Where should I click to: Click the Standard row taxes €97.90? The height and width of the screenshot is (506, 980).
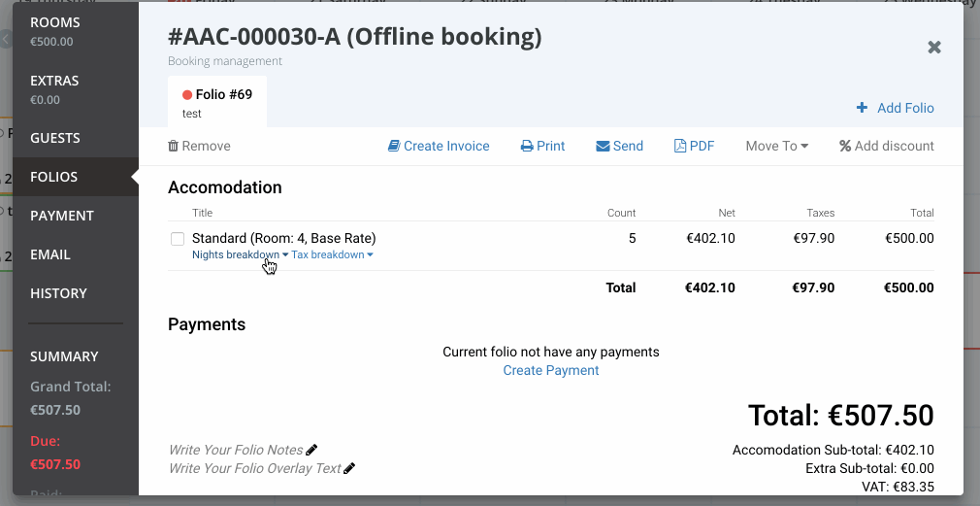pyautogui.click(x=814, y=238)
